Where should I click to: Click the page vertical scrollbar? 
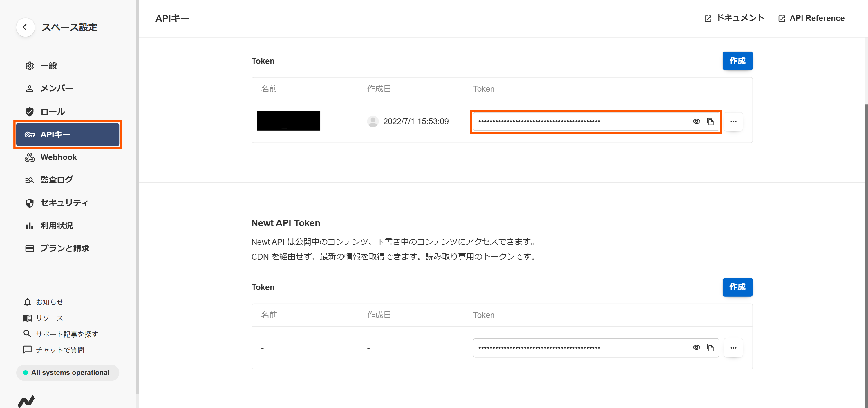coord(866,256)
